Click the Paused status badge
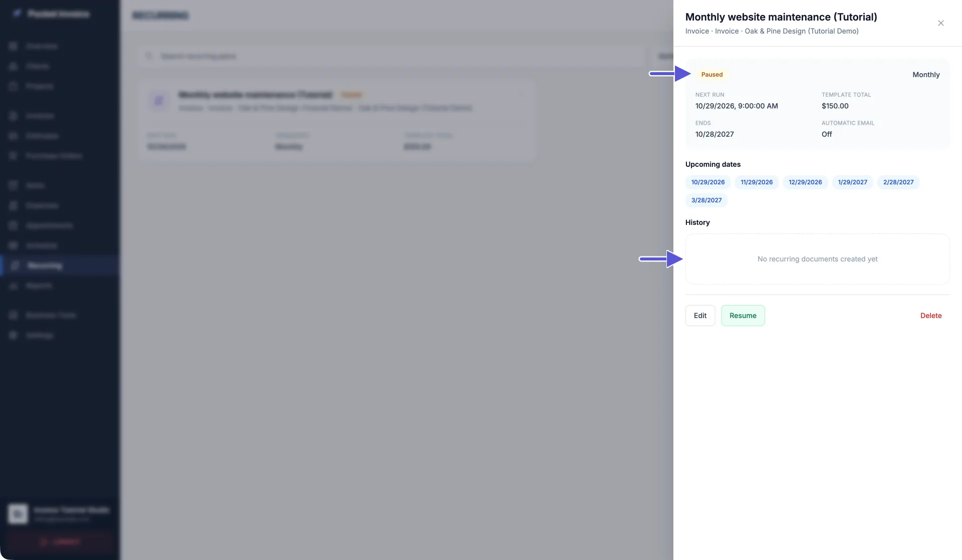The image size is (962, 560). pos(711,75)
